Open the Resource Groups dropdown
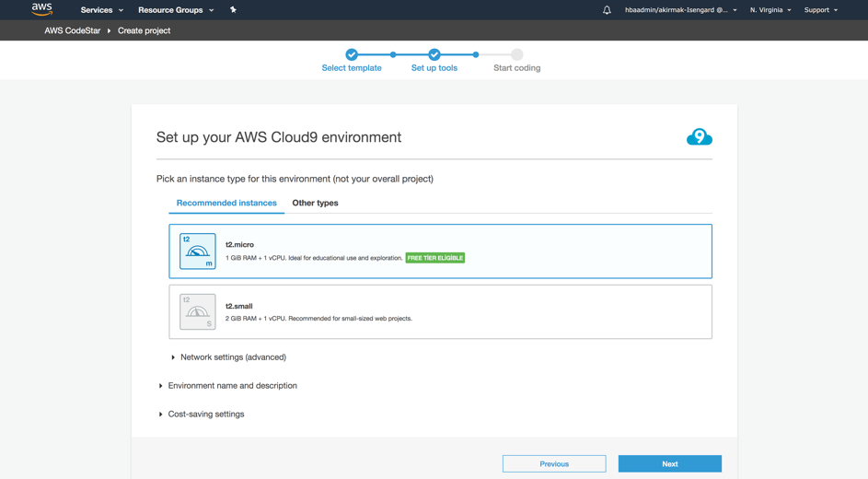 [176, 10]
